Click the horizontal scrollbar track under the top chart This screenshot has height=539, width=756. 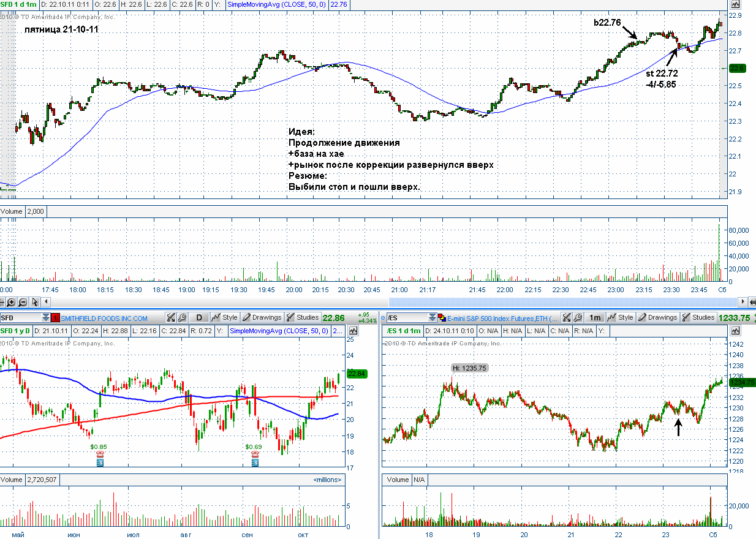pos(392,302)
